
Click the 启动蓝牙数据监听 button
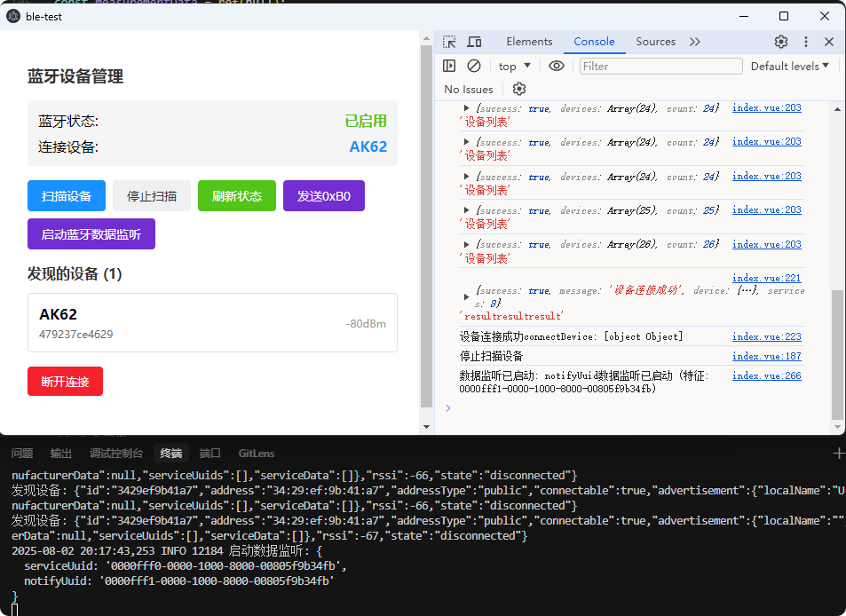[x=91, y=234]
